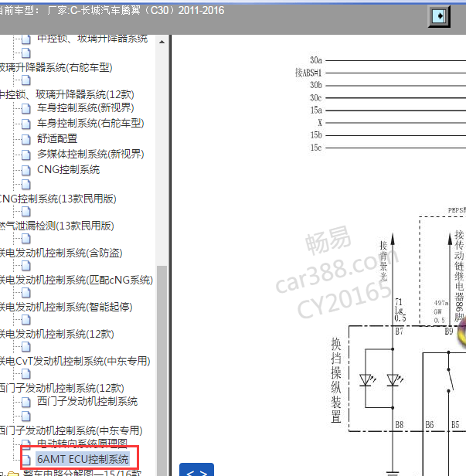Click the tree scrollbar up arrow
466x476 pixels.
(162, 42)
